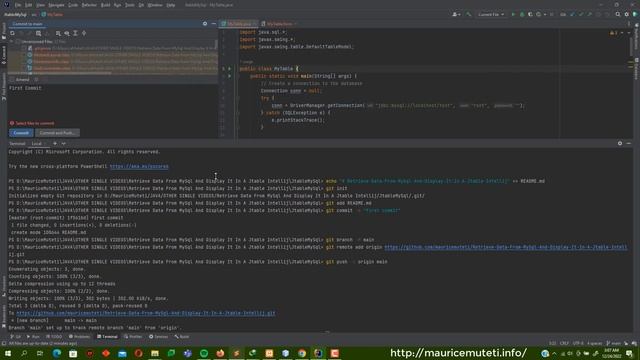640x360 pixels.
Task: Click the Debug bug icon in main toolbar
Action: [522, 14]
